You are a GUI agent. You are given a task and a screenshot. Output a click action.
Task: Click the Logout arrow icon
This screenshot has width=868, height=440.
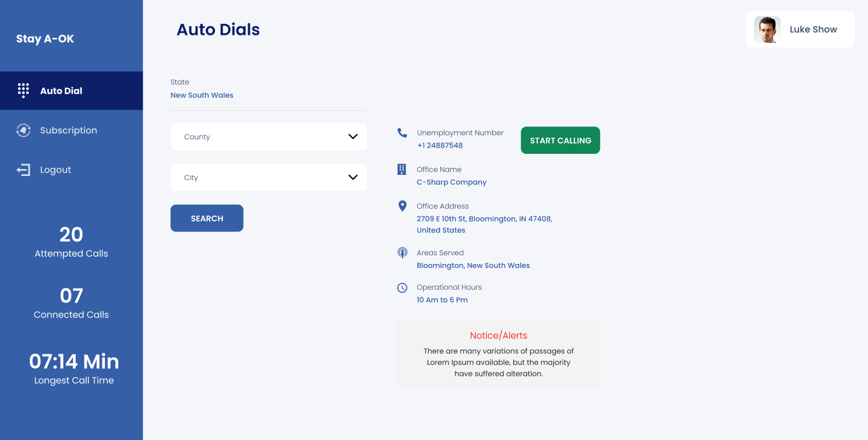click(23, 170)
